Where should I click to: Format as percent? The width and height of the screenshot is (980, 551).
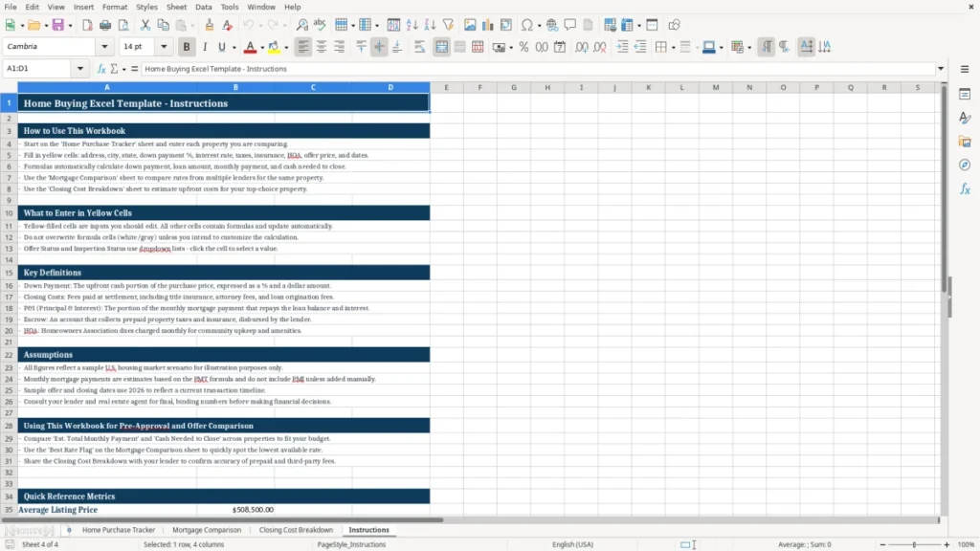point(523,47)
